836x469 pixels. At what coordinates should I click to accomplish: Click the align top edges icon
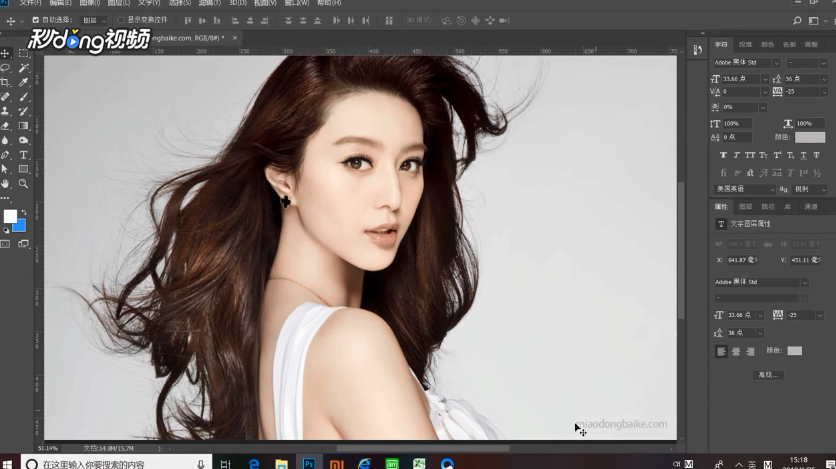[187, 20]
